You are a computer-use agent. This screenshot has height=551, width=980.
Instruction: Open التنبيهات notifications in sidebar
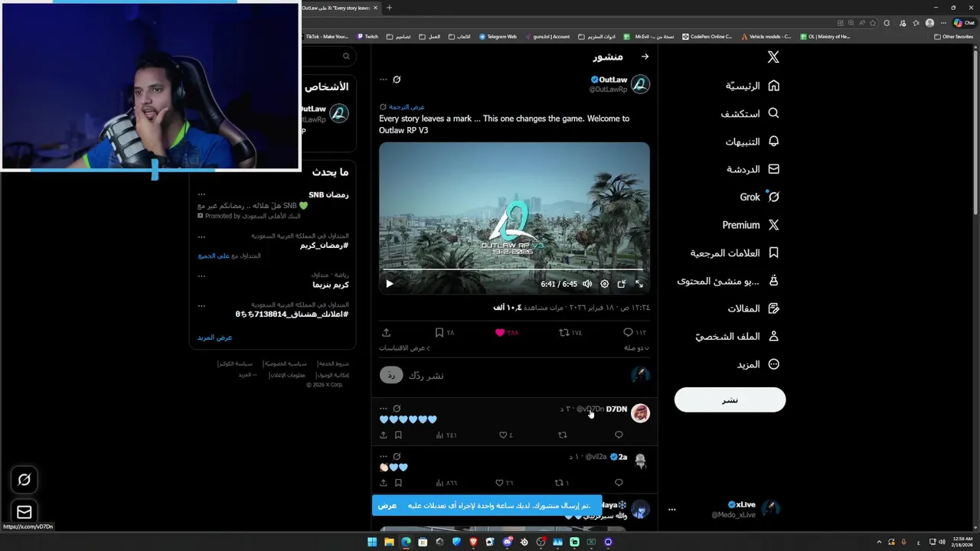pos(753,142)
